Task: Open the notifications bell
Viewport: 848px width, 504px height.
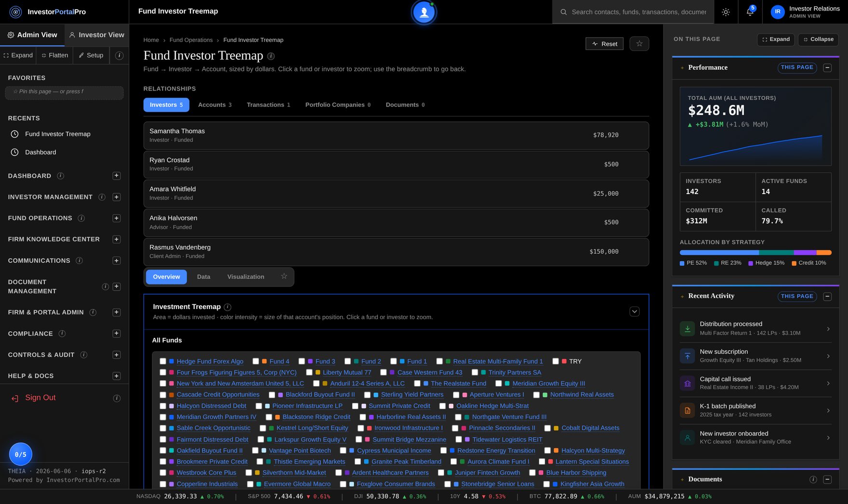Action: tap(750, 12)
